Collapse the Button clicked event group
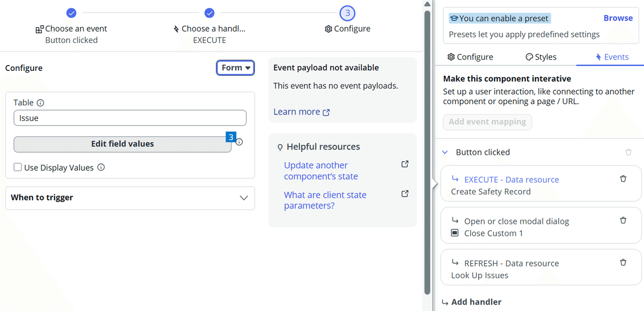This screenshot has height=311, width=644. click(x=444, y=152)
